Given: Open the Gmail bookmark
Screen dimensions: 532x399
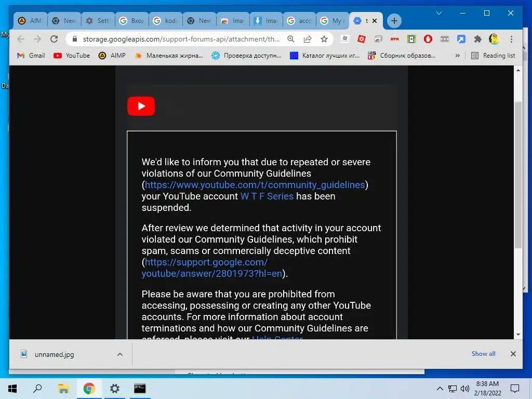Looking at the screenshot, I should [31, 55].
